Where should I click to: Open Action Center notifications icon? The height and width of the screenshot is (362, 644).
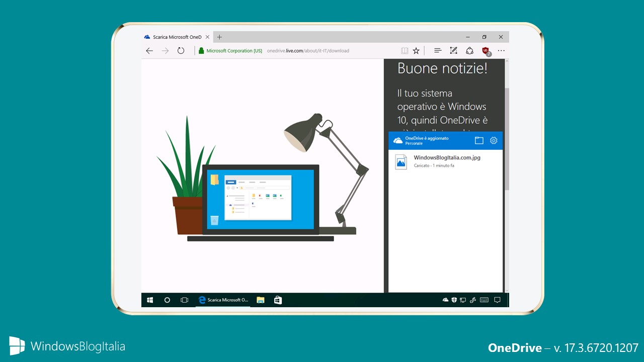point(497,300)
